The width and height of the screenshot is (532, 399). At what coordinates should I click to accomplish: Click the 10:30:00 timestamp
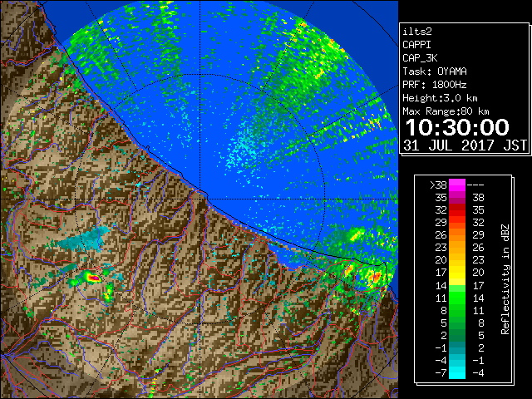457,127
